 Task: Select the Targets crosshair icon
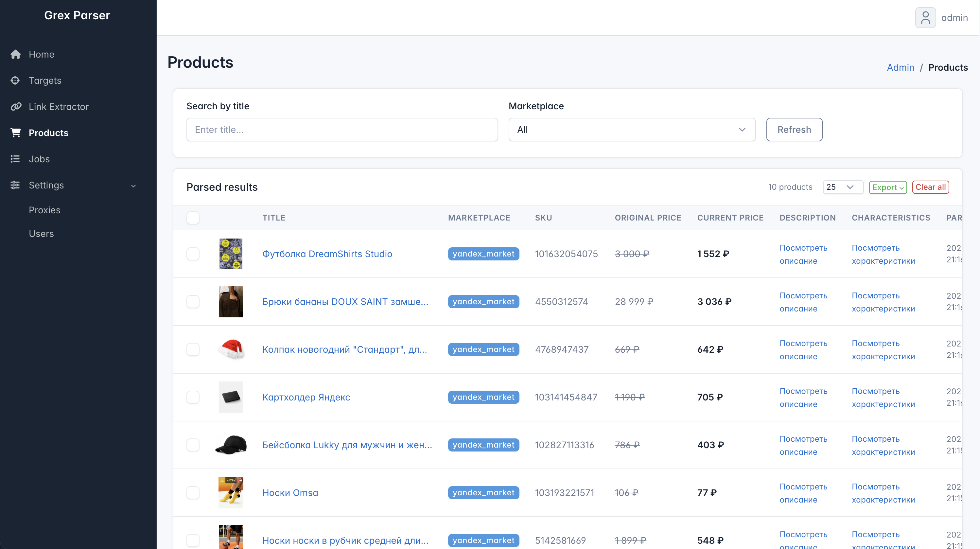15,80
